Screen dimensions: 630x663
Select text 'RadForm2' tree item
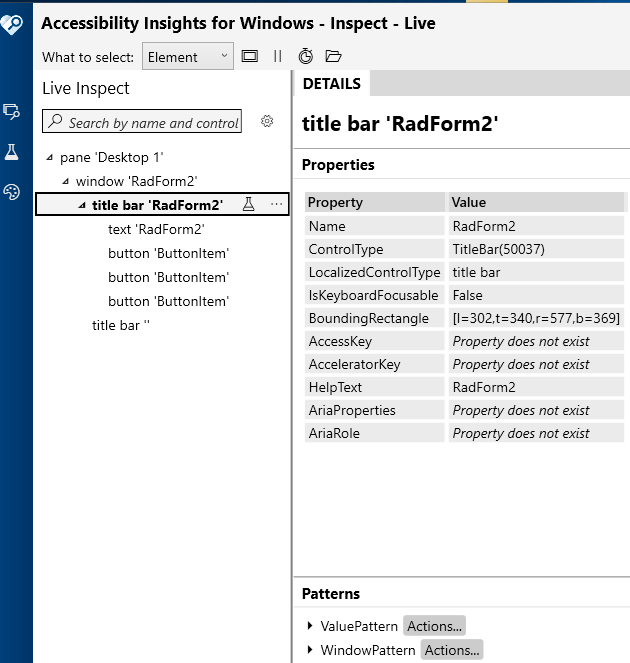[x=156, y=229]
